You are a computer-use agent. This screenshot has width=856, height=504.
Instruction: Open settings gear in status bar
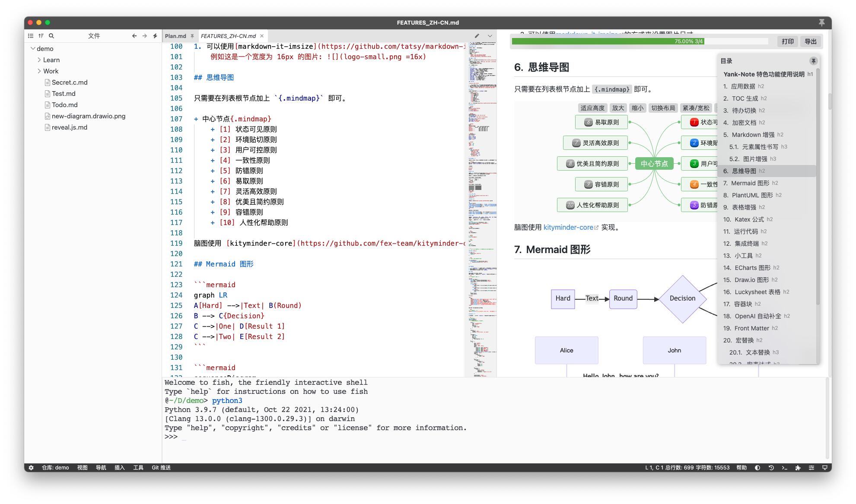(31, 467)
